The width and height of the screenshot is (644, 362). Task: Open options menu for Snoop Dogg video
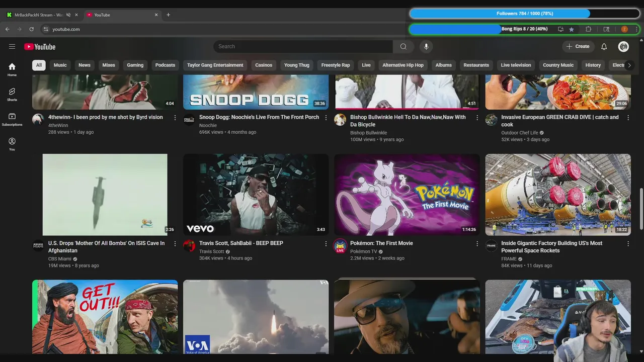click(x=326, y=118)
